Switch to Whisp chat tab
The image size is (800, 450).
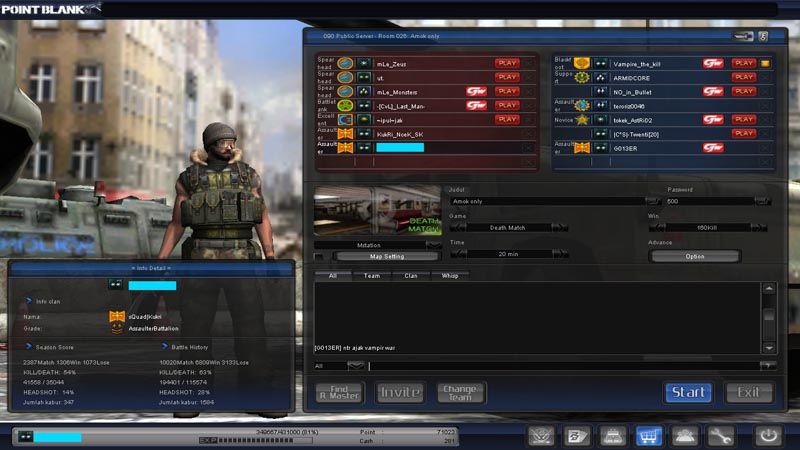pyautogui.click(x=449, y=276)
